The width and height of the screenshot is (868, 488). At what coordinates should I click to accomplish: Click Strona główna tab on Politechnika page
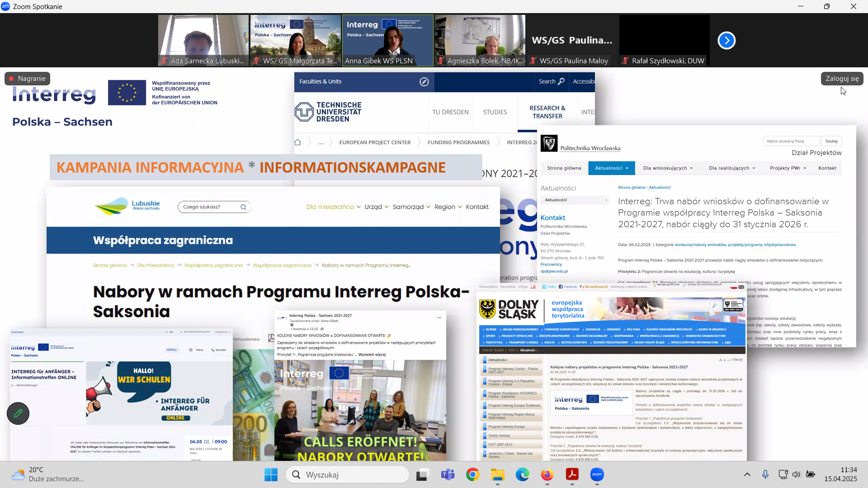564,168
